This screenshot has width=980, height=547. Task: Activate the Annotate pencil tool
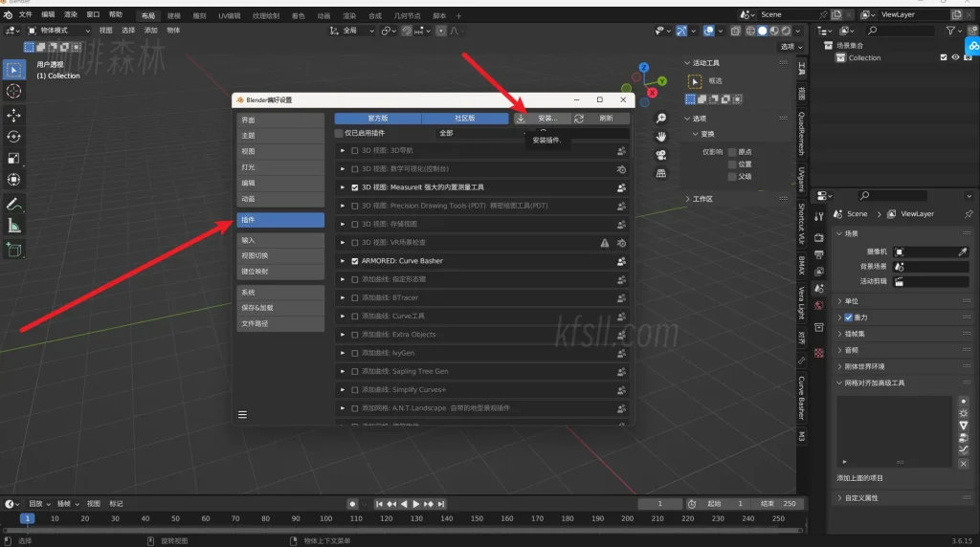[14, 204]
